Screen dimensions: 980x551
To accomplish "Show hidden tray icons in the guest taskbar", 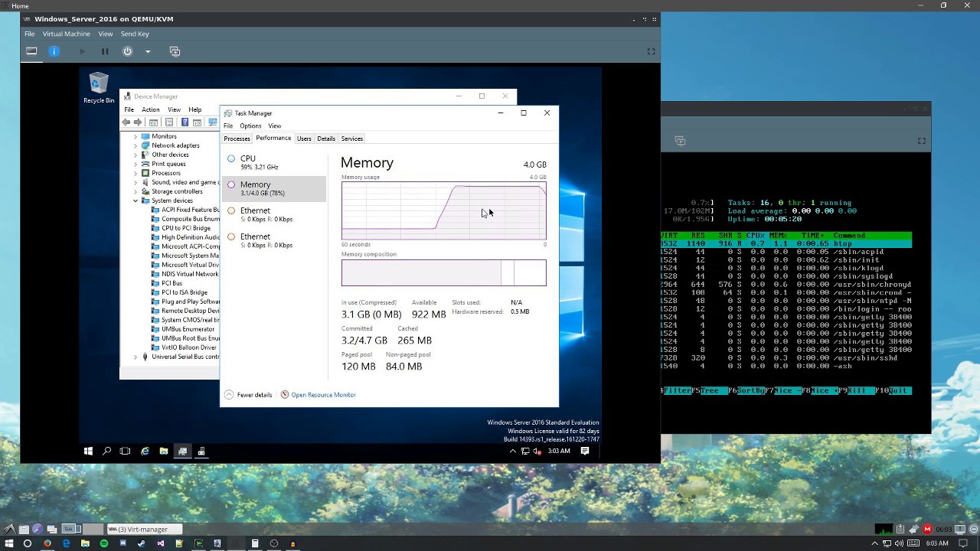I will [512, 452].
